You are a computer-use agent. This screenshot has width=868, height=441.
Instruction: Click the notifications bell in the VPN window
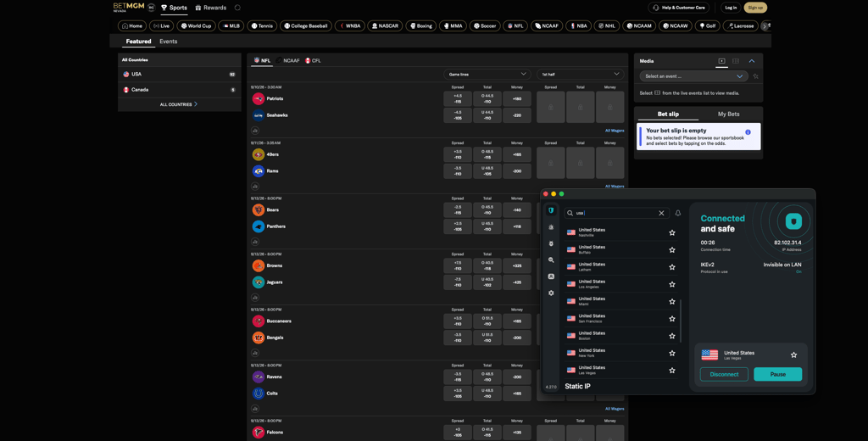(x=677, y=213)
